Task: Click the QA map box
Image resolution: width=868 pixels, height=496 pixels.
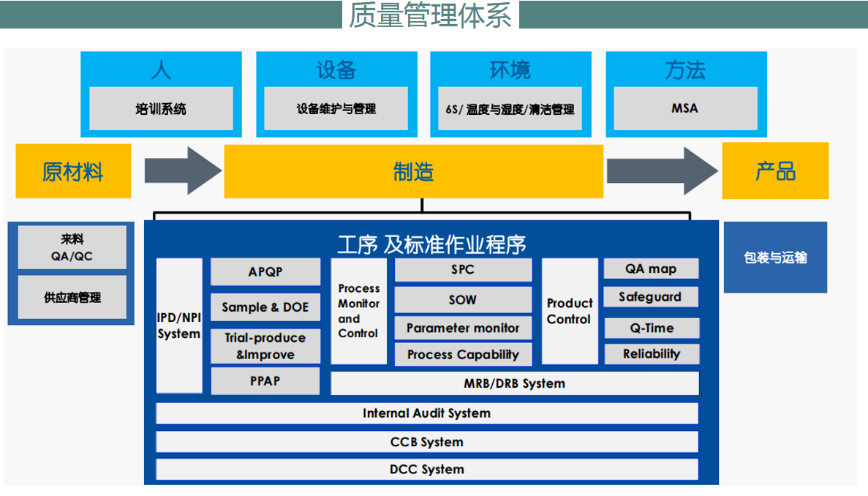Action: click(651, 268)
